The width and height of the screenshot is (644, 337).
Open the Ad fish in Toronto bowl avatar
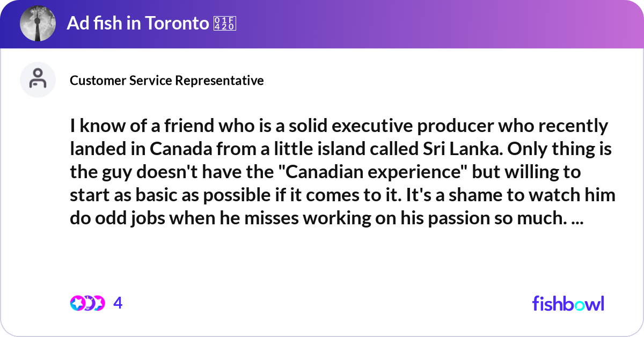[38, 24]
